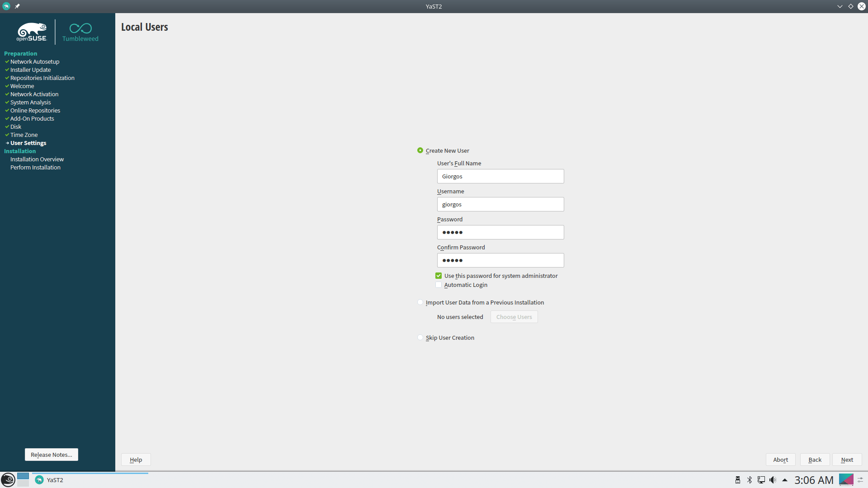Open panel settings sliders icon
The width and height of the screenshot is (868, 488).
click(x=860, y=480)
